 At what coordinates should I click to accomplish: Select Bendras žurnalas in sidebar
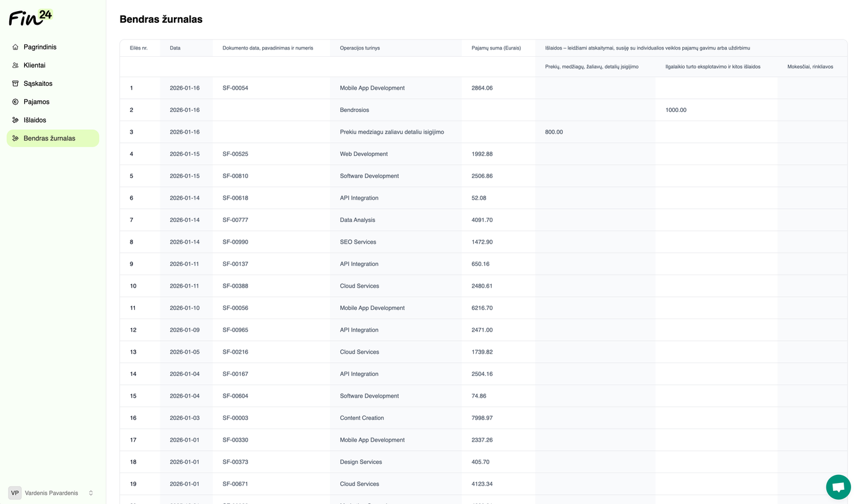coord(53,138)
